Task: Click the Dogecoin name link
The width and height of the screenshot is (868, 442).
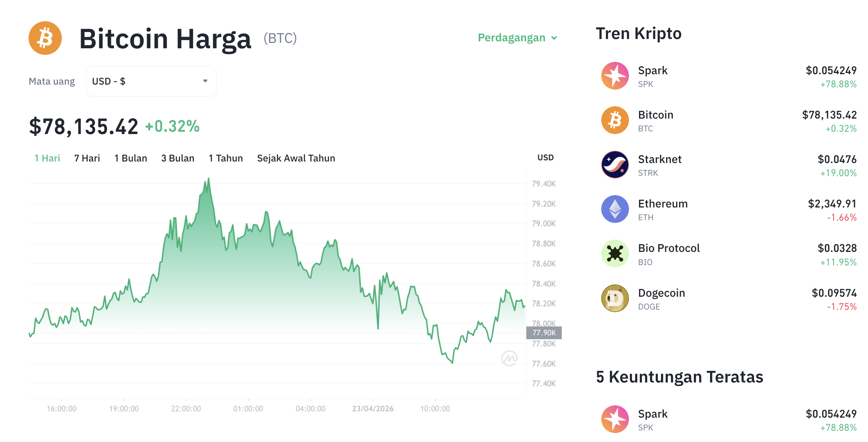Action: tap(661, 293)
